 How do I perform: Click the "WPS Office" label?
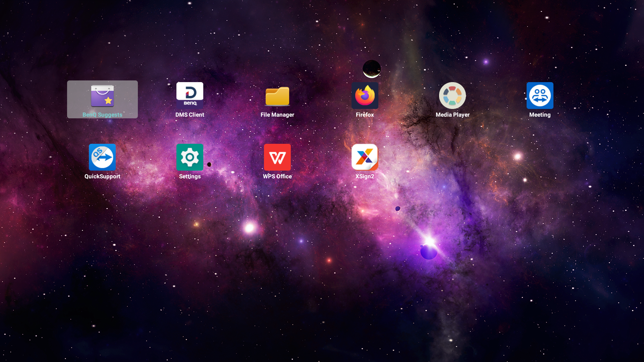click(x=277, y=176)
